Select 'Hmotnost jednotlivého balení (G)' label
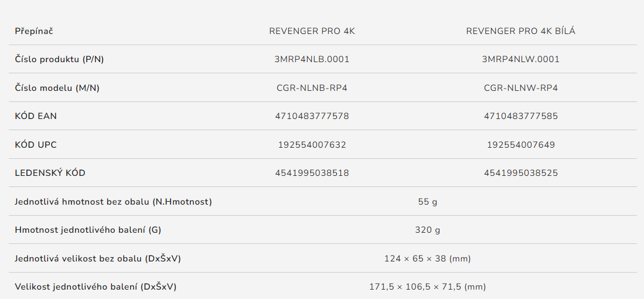This screenshot has width=644, height=299. pos(88,230)
